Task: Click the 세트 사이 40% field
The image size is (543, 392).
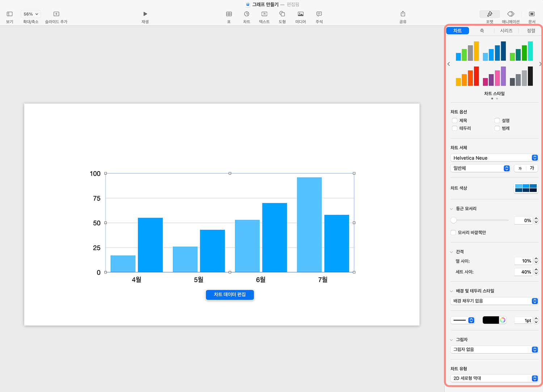Action: click(x=523, y=272)
